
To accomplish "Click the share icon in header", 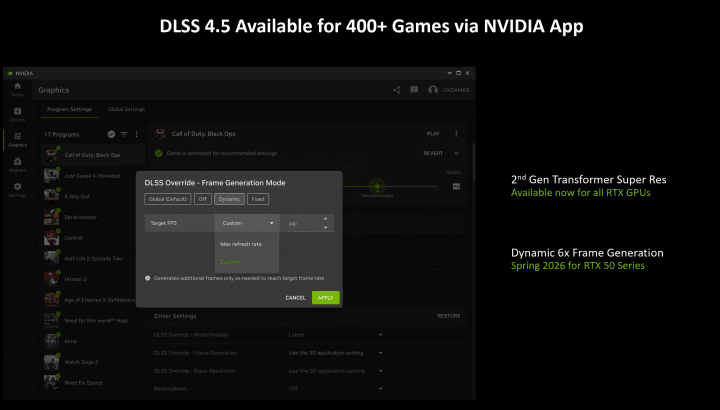I will (397, 90).
